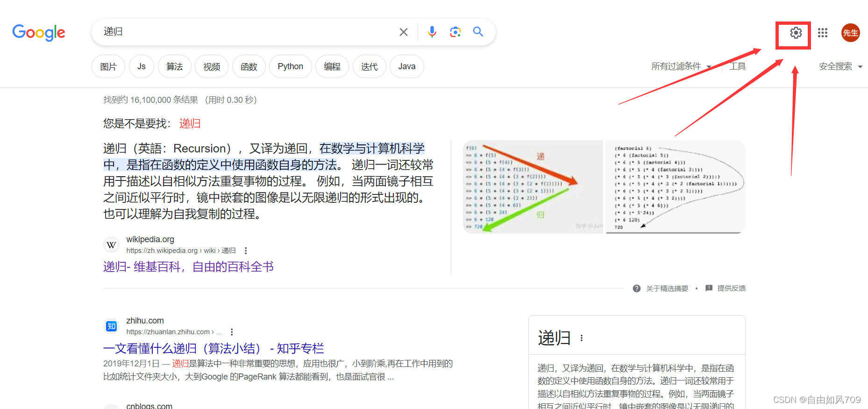The height and width of the screenshot is (409, 868).
Task: Select the 迭代 filter chip
Action: (x=370, y=66)
